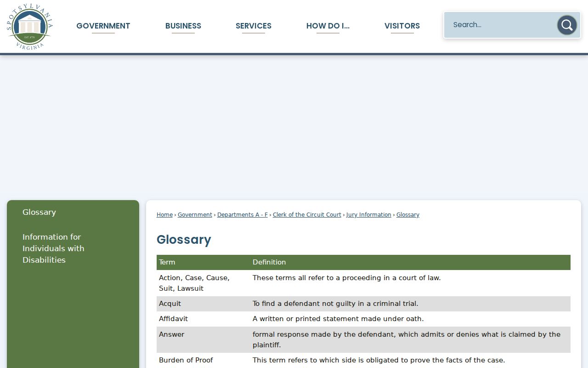
Task: Click the Spotsylvania Virginia logo
Action: tap(30, 26)
